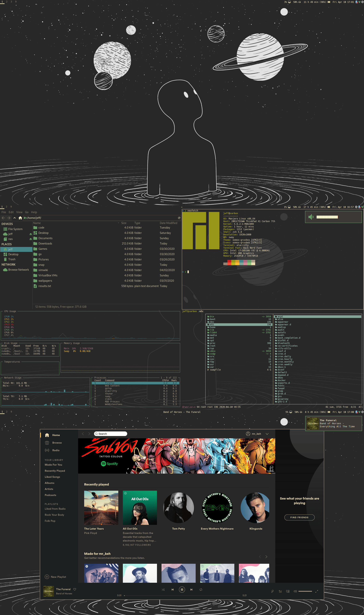Open the Go menu in file manager

click(27, 212)
